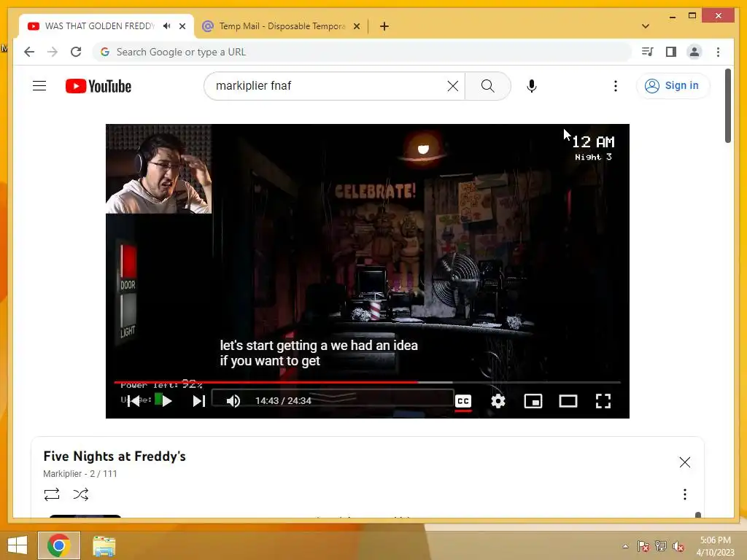Open playlist panel three-dot options
Image resolution: width=747 pixels, height=560 pixels.
click(684, 494)
